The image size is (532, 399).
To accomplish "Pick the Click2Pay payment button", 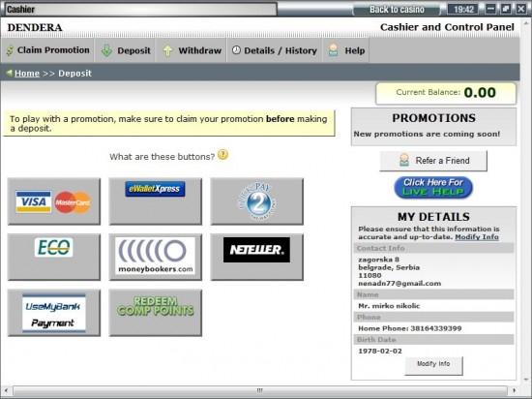I will point(257,201).
